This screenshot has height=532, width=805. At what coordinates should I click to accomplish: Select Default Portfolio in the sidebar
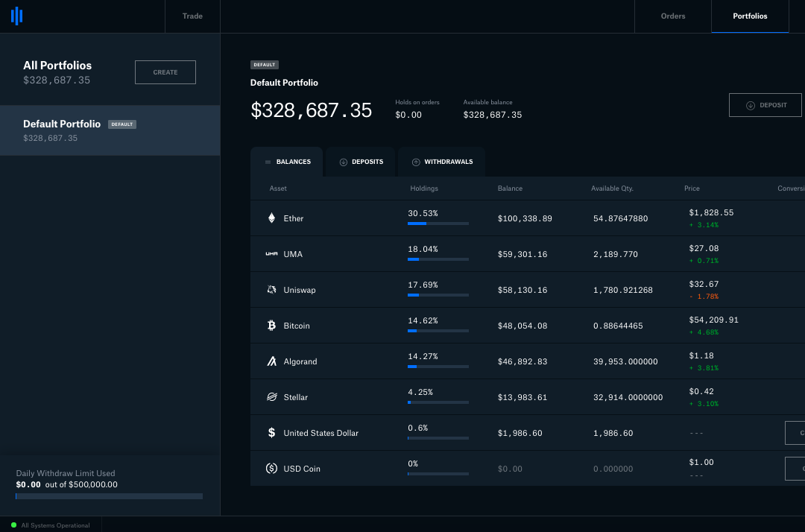click(110, 130)
